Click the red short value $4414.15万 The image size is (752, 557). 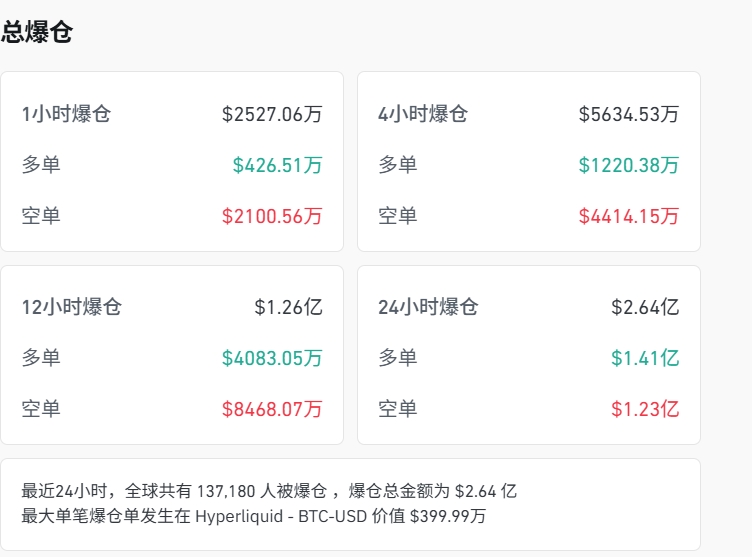629,216
